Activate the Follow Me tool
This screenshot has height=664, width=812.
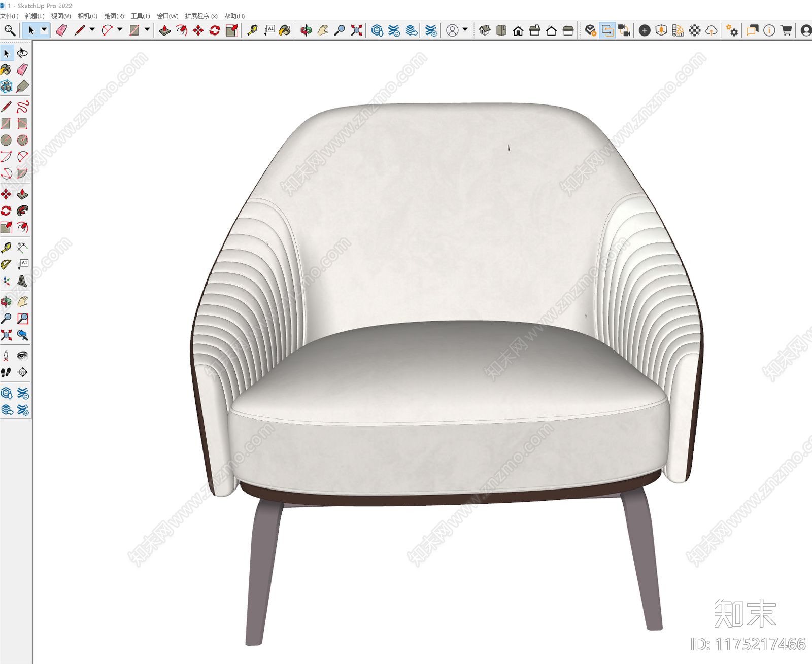[22, 211]
